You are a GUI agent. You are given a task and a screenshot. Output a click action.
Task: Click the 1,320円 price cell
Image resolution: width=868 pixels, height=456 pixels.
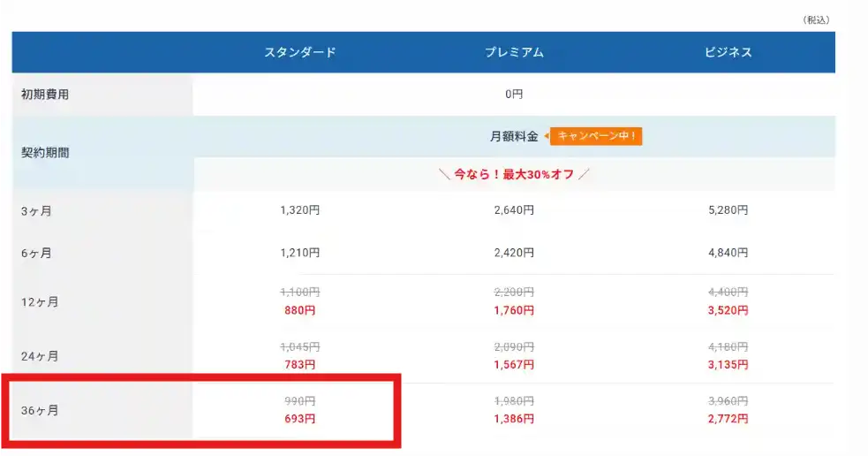coord(300,210)
